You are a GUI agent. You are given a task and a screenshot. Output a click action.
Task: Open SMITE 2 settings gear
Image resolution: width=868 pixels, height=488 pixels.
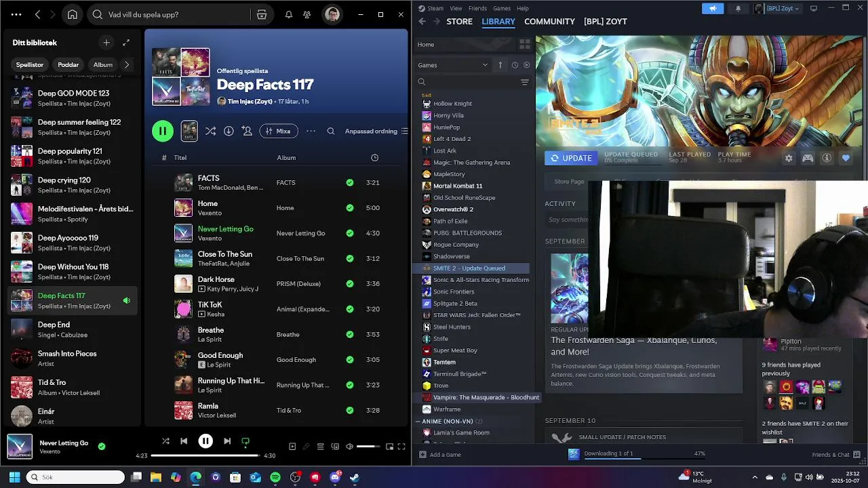tap(789, 158)
